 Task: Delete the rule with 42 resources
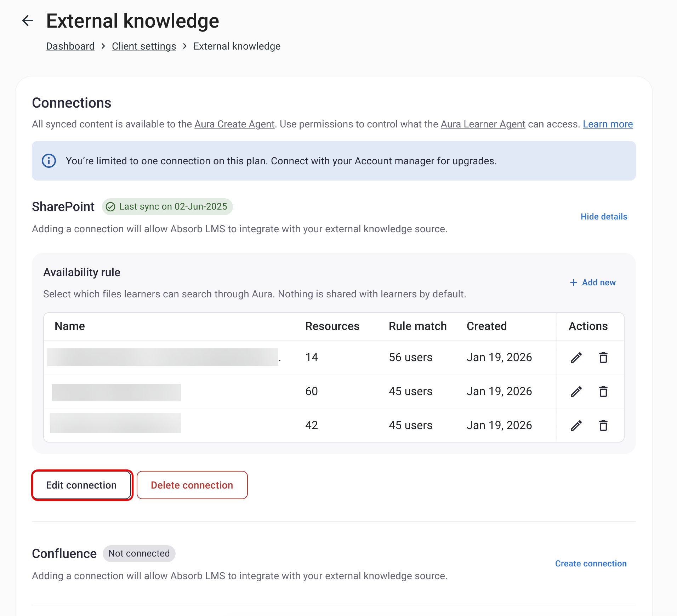603,426
